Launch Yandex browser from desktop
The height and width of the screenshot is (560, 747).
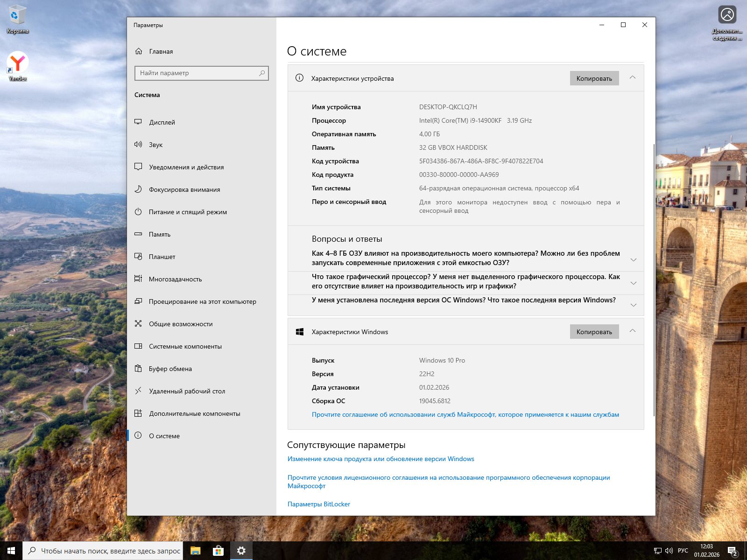pyautogui.click(x=17, y=63)
